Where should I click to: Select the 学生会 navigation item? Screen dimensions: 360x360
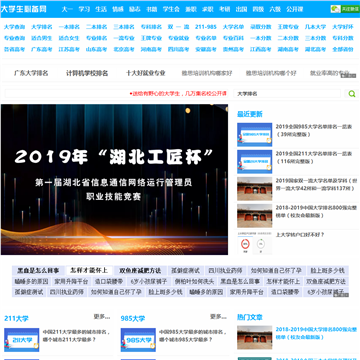(171, 9)
